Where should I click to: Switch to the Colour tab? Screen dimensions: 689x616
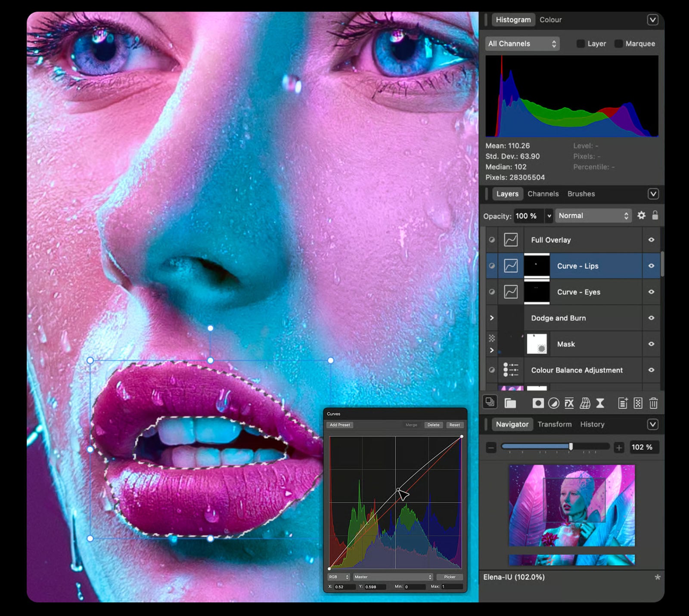pyautogui.click(x=550, y=20)
